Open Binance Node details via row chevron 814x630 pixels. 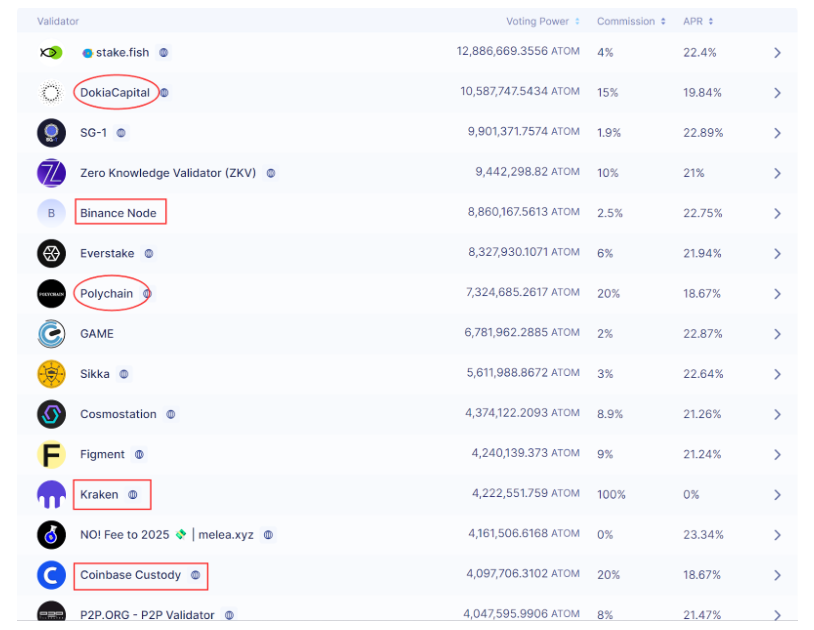click(x=777, y=214)
